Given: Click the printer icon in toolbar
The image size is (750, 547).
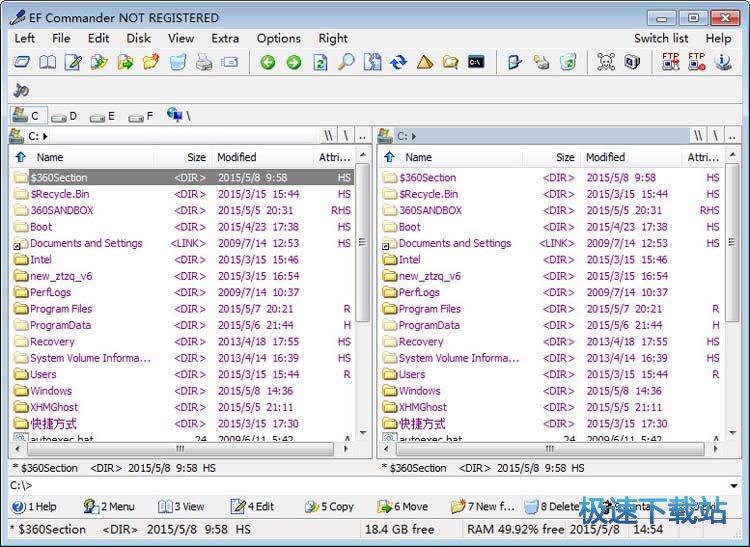Looking at the screenshot, I should click(x=204, y=62).
